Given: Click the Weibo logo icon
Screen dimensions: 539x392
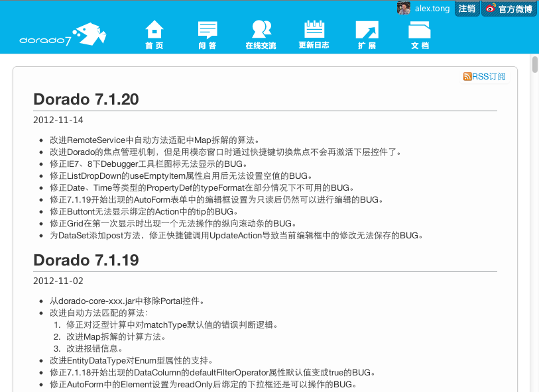Looking at the screenshot, I should [x=490, y=9].
